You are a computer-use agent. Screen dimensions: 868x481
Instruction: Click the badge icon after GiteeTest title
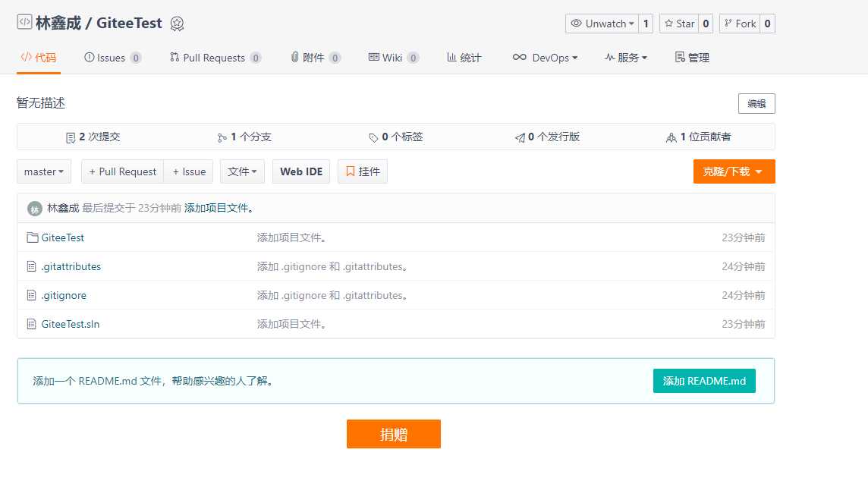(177, 24)
